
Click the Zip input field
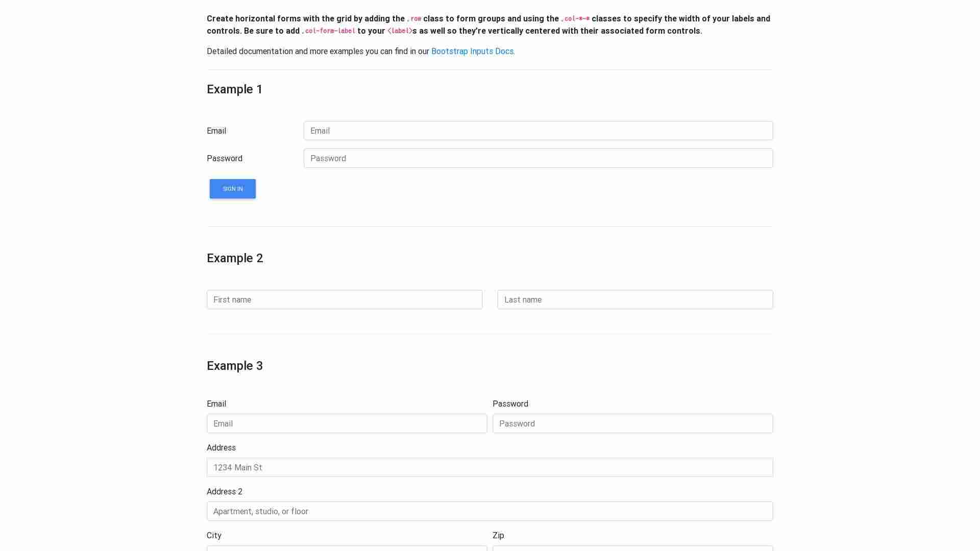(x=632, y=549)
